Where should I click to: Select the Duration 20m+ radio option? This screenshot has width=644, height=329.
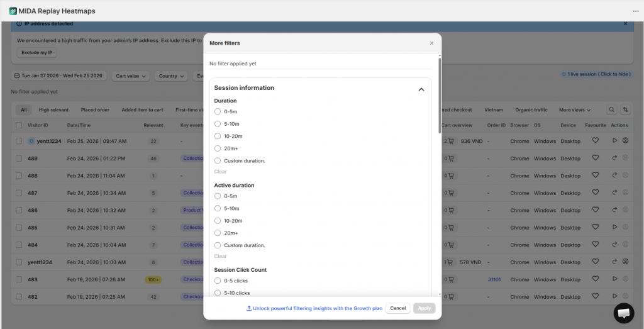[x=218, y=148]
